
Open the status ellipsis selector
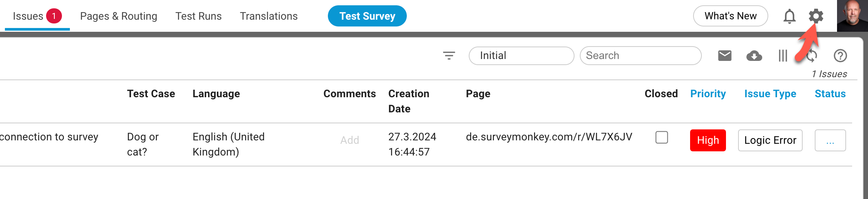[830, 140]
